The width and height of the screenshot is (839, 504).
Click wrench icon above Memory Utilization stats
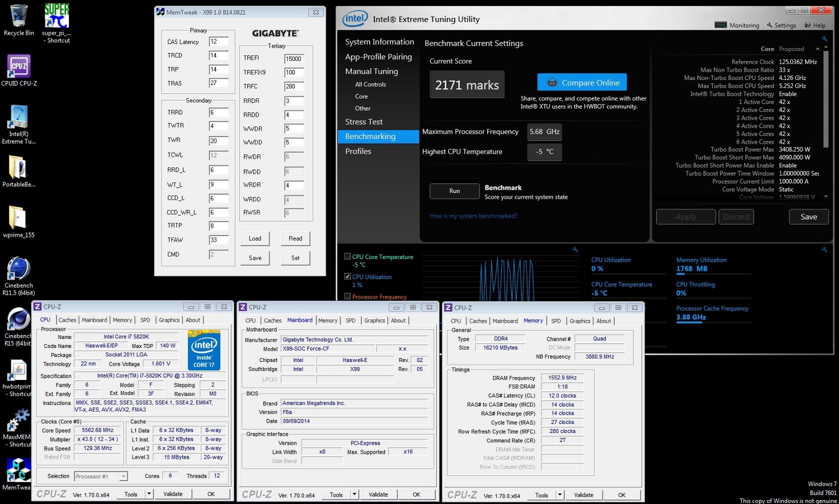point(824,249)
